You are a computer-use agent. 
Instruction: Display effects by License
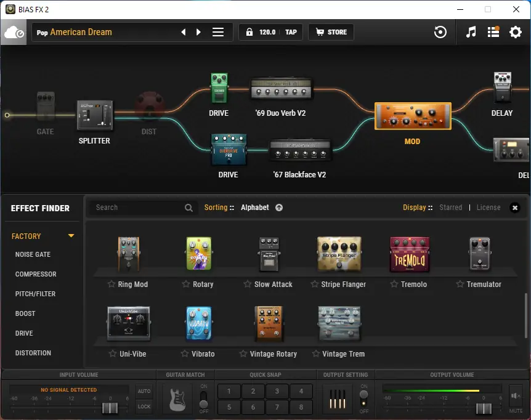[x=488, y=208]
